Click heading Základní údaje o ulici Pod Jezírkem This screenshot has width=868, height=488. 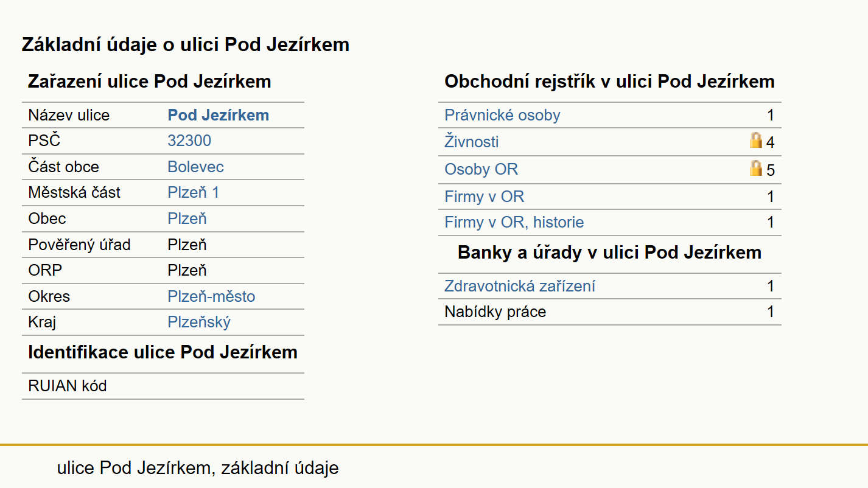186,44
